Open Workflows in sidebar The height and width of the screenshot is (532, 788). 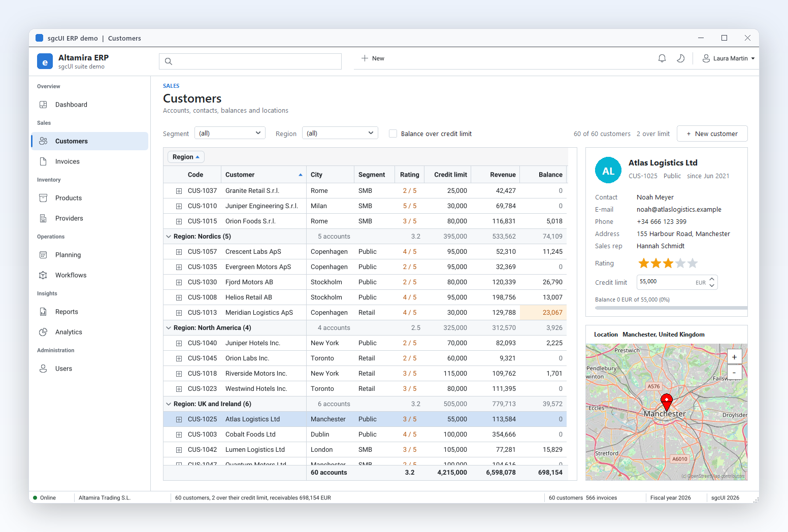(90, 275)
